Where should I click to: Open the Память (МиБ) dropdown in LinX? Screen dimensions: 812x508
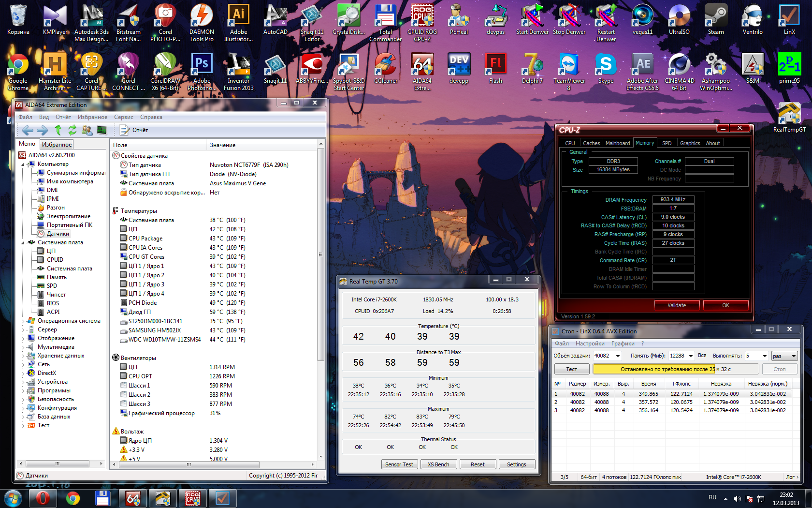(x=691, y=356)
